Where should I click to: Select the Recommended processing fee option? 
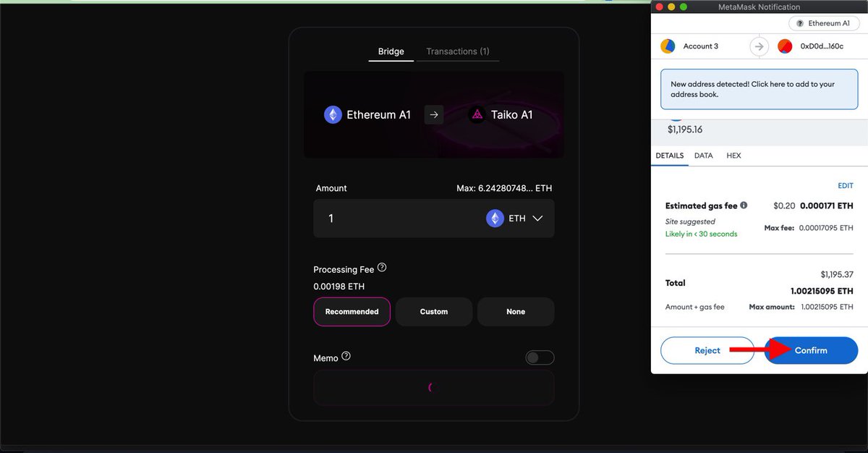[352, 312]
